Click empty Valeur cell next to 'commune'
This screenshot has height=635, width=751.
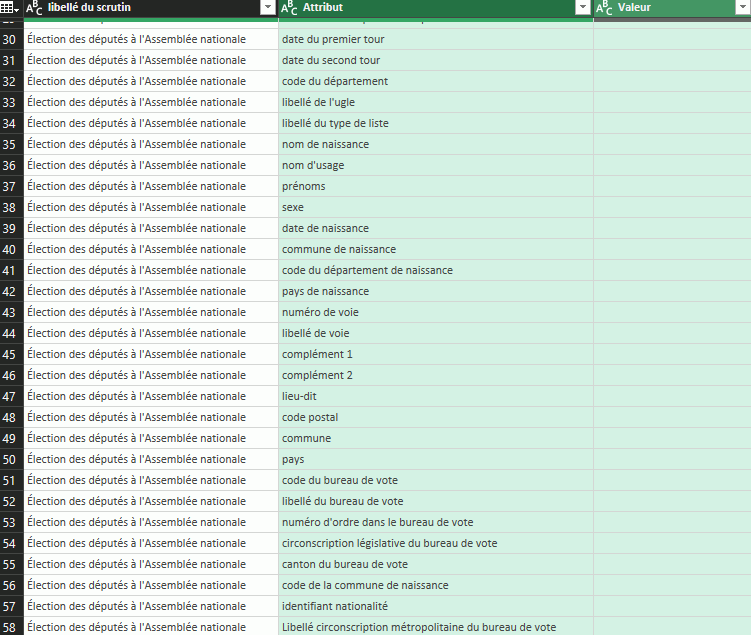tap(671, 438)
